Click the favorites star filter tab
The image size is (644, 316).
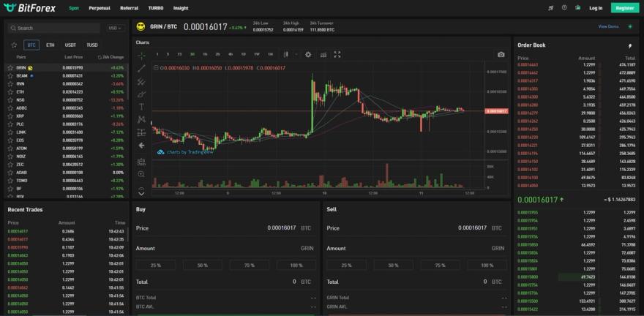click(14, 45)
